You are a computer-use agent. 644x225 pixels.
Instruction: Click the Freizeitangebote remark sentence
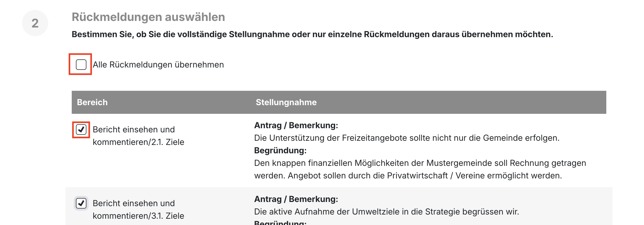(x=407, y=138)
